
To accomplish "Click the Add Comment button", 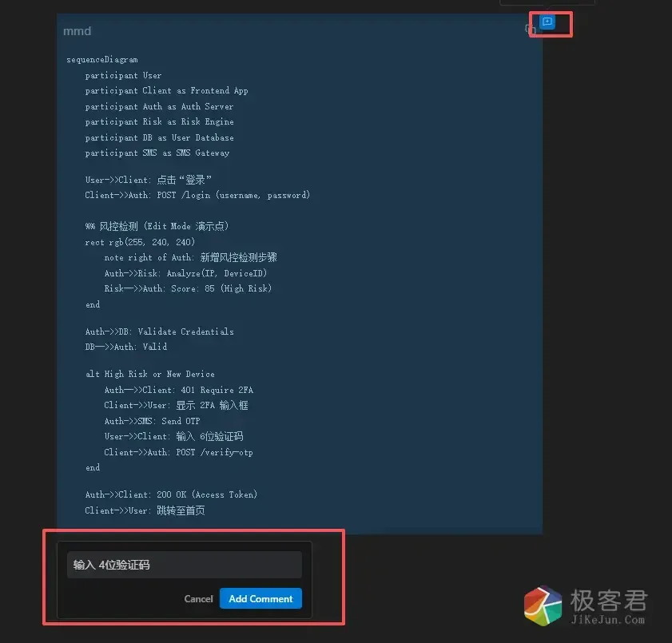I will (260, 598).
